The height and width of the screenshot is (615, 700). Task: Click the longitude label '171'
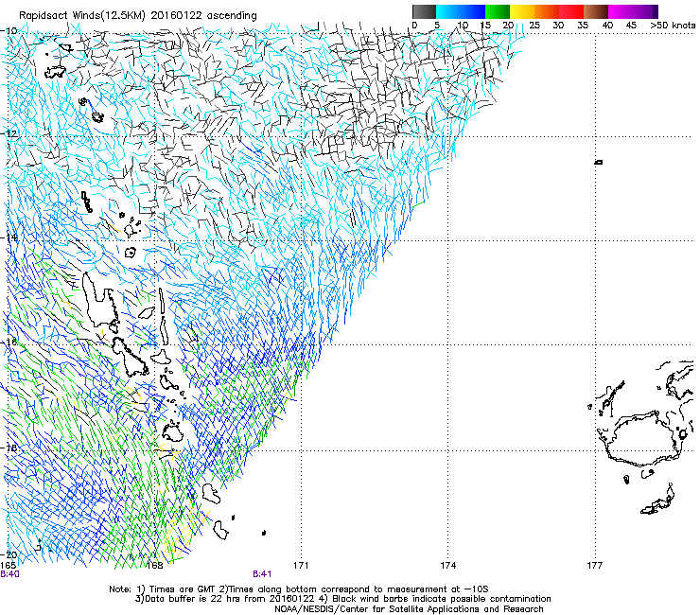301,566
